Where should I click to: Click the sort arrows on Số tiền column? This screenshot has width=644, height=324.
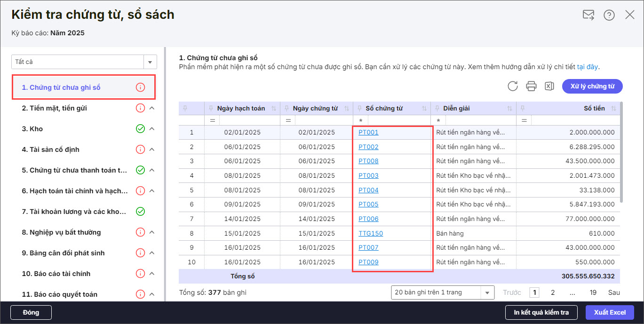(x=613, y=109)
